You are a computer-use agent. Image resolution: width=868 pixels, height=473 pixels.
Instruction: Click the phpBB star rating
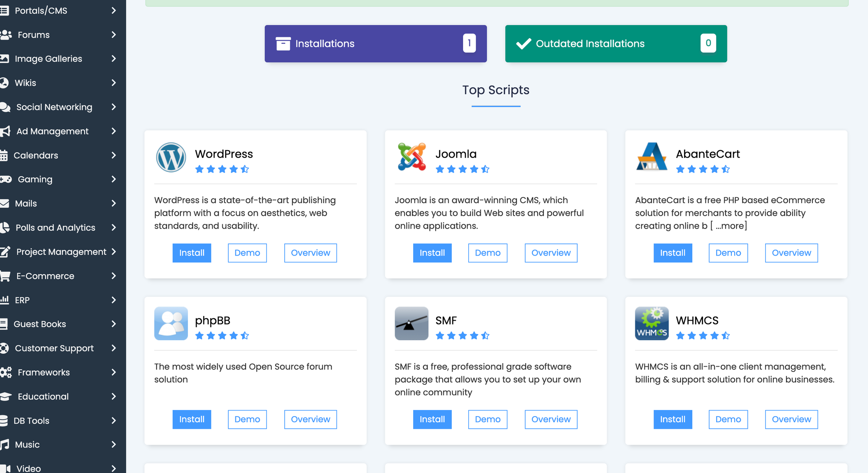point(222,335)
